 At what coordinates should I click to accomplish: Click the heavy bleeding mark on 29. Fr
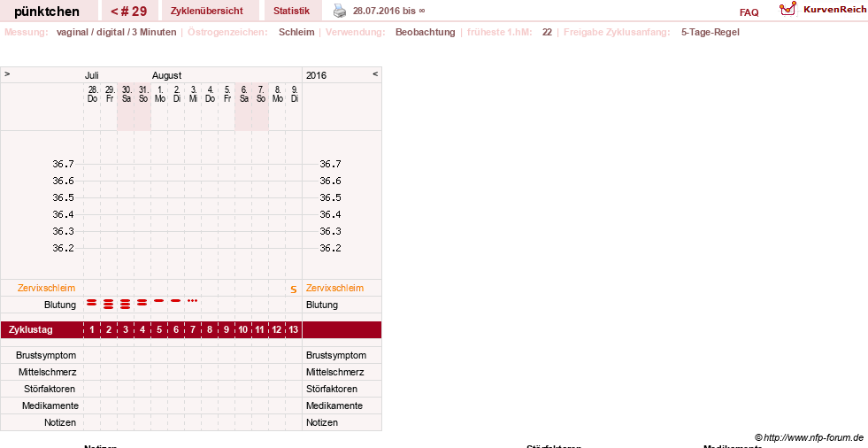[109, 304]
